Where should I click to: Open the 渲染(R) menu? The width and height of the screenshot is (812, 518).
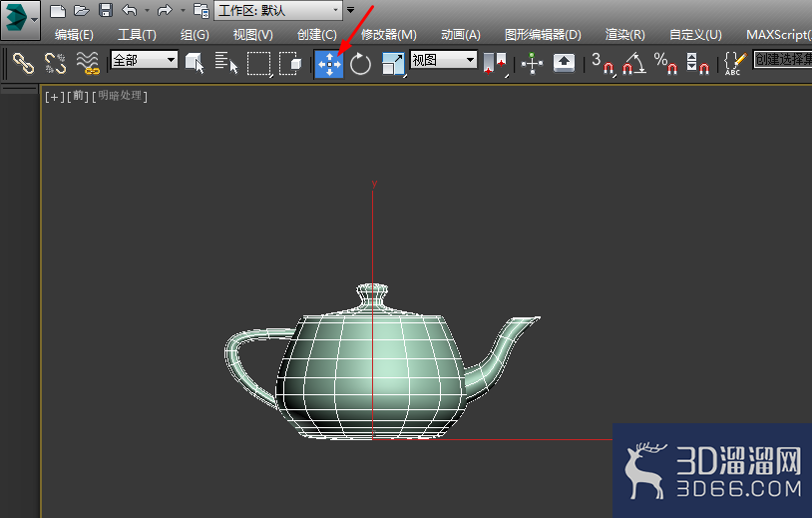click(x=625, y=35)
